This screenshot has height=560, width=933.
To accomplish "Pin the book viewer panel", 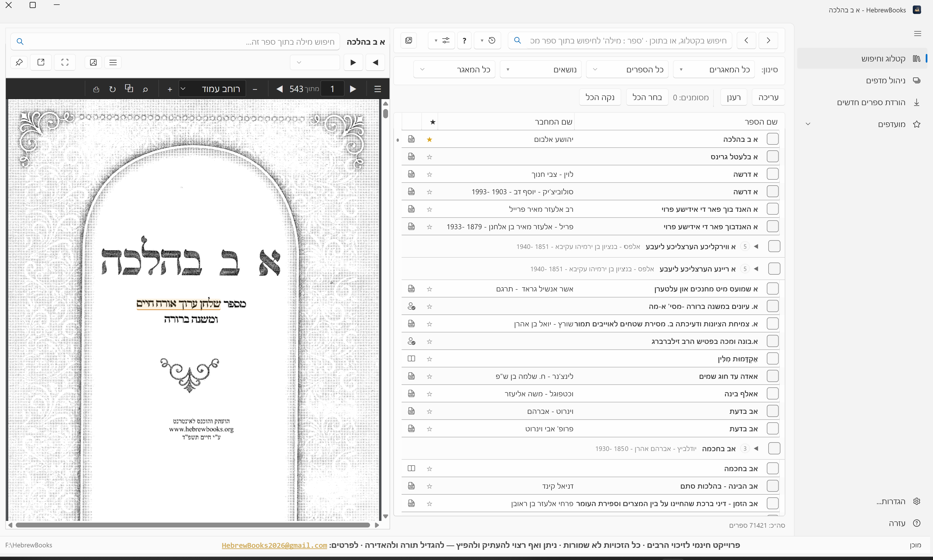I will [x=19, y=62].
